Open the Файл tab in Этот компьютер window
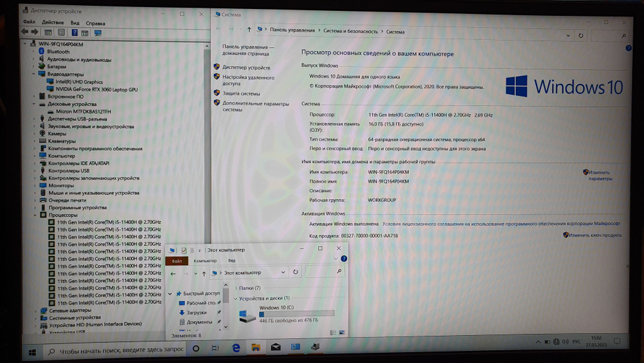 [x=176, y=260]
